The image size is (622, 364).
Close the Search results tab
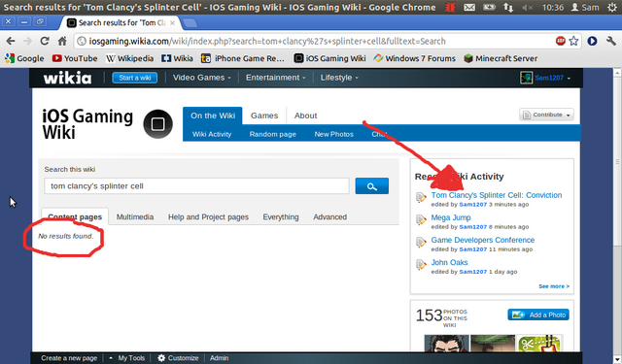click(173, 23)
